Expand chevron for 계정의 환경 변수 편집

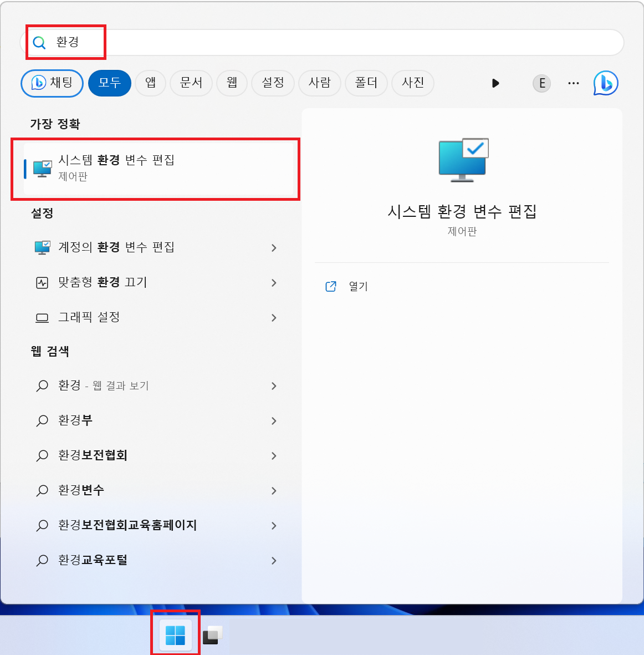coord(274,248)
